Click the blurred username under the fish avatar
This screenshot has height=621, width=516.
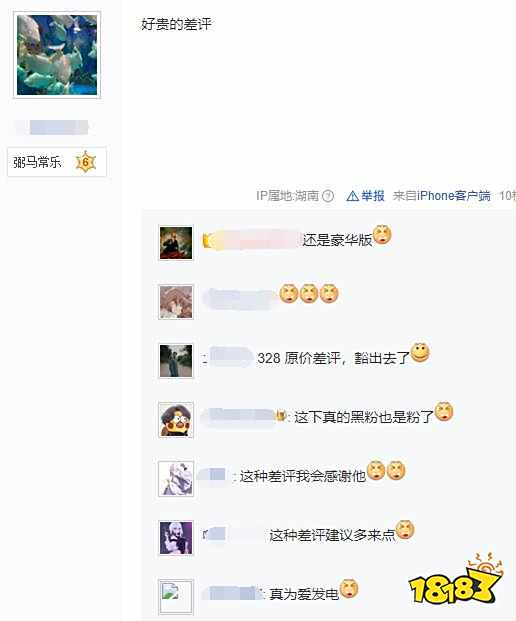[57, 128]
